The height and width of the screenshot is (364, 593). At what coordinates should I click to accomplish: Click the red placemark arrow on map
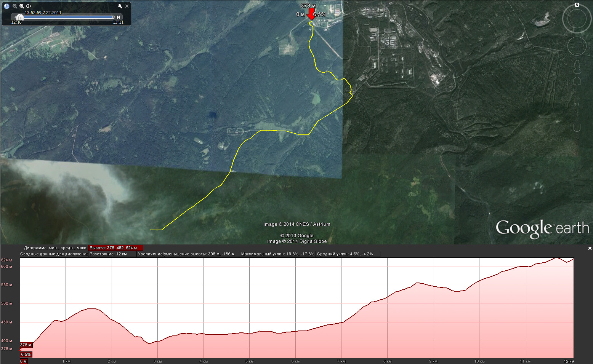coord(311,15)
